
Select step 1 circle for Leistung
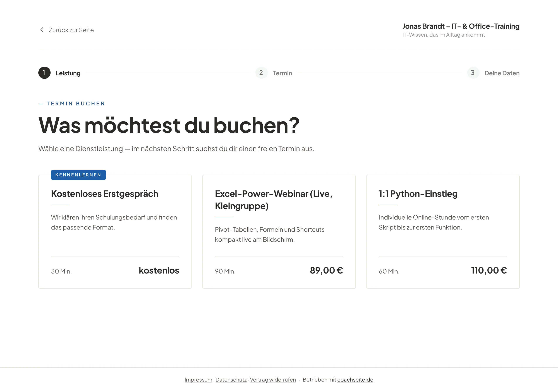click(x=44, y=73)
